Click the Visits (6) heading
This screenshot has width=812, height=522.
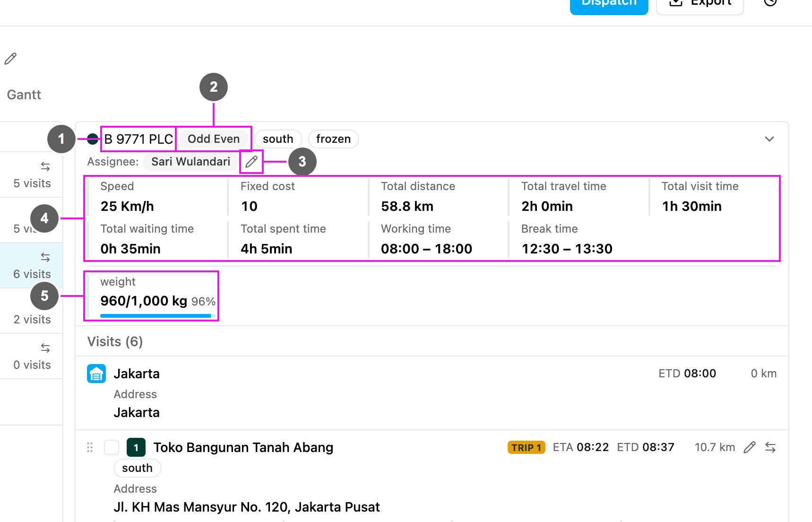click(115, 341)
